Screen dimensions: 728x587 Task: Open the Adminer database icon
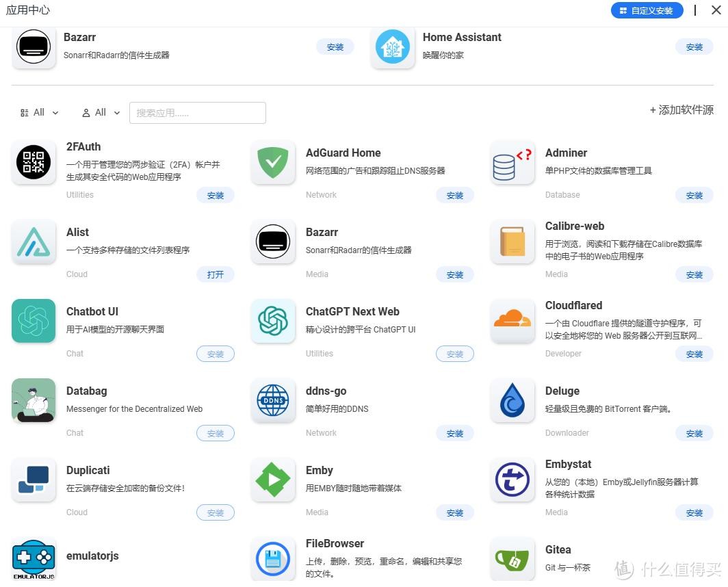pos(512,162)
